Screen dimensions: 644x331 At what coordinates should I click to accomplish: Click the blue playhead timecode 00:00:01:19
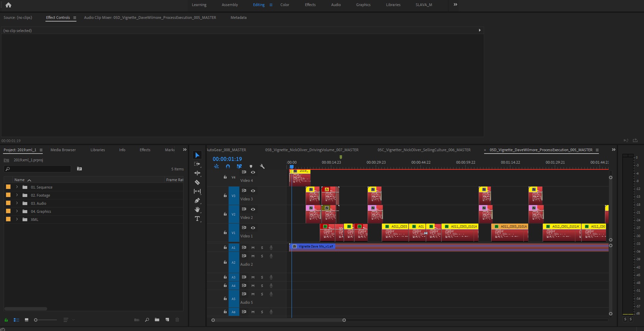coord(227,159)
